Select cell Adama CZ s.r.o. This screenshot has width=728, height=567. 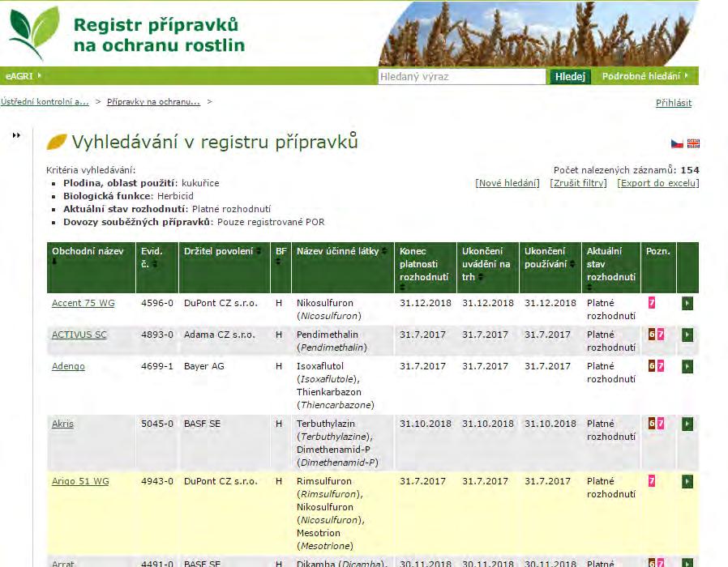(x=219, y=335)
